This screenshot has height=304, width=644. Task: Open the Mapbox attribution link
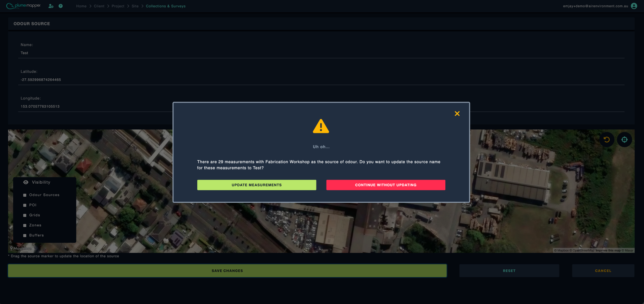[562, 251]
